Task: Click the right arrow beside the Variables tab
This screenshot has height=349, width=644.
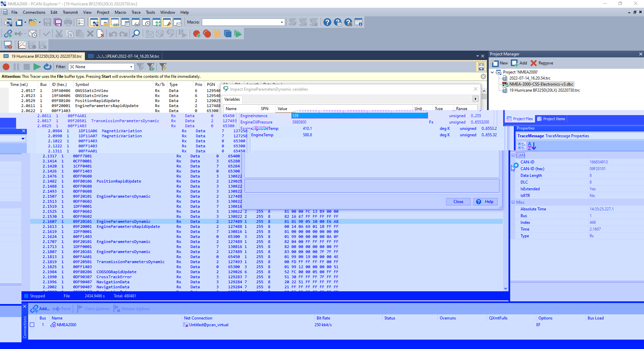Action: point(476,99)
